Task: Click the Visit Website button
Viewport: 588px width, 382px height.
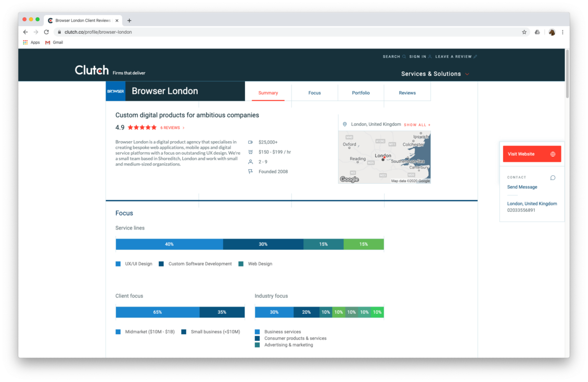Action: pos(522,154)
